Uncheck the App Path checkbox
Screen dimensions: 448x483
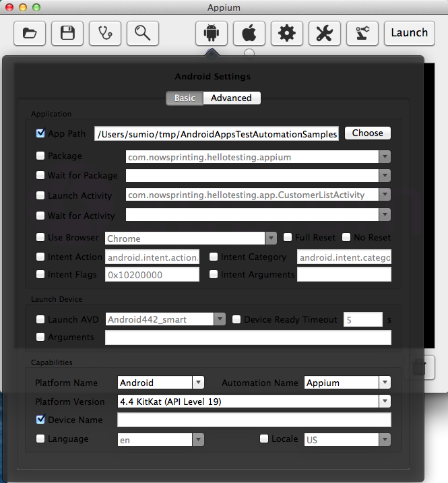40,133
